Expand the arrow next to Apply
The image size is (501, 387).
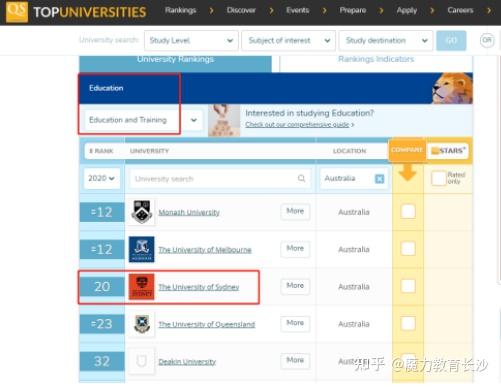point(432,11)
